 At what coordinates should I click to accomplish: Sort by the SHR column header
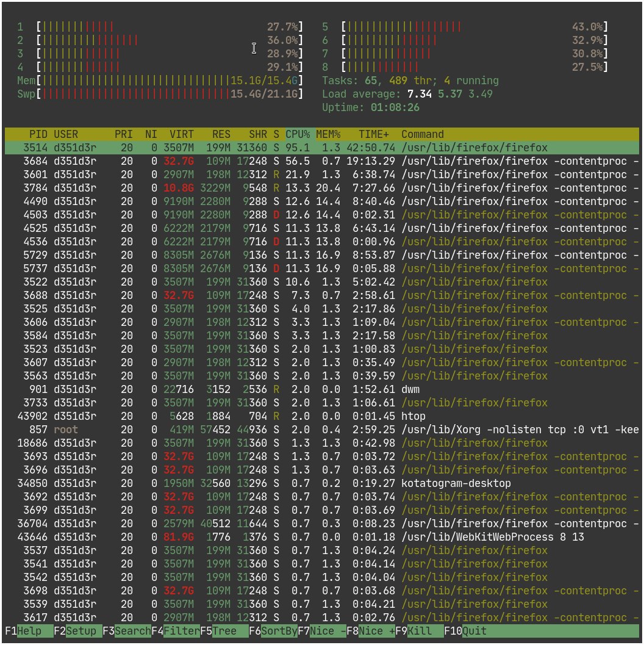[x=258, y=134]
